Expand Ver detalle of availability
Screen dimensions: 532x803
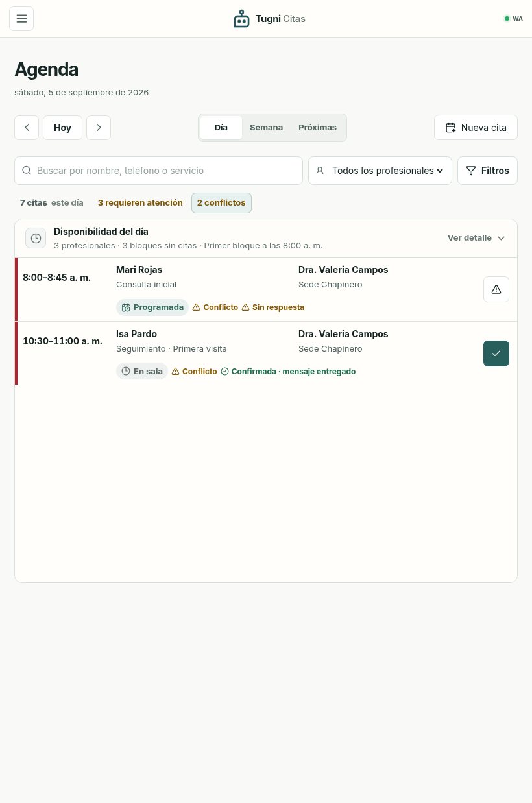[476, 238]
